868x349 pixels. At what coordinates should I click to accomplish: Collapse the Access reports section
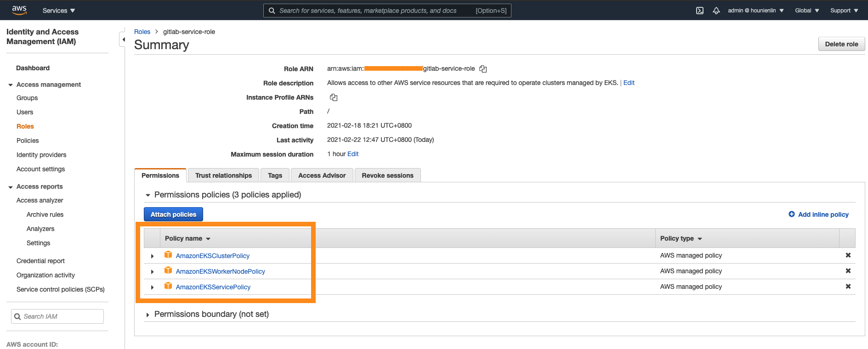11,187
